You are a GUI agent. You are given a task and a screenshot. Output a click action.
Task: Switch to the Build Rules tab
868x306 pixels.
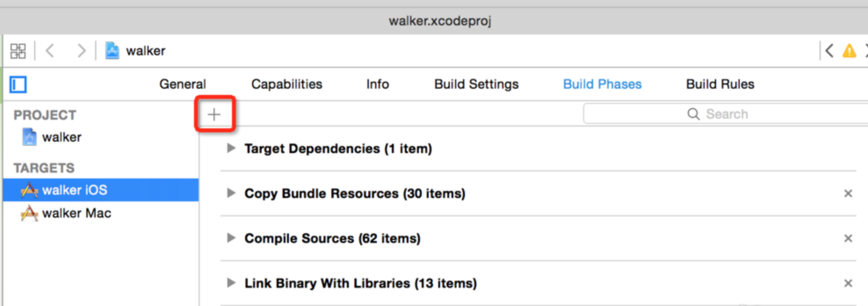720,84
